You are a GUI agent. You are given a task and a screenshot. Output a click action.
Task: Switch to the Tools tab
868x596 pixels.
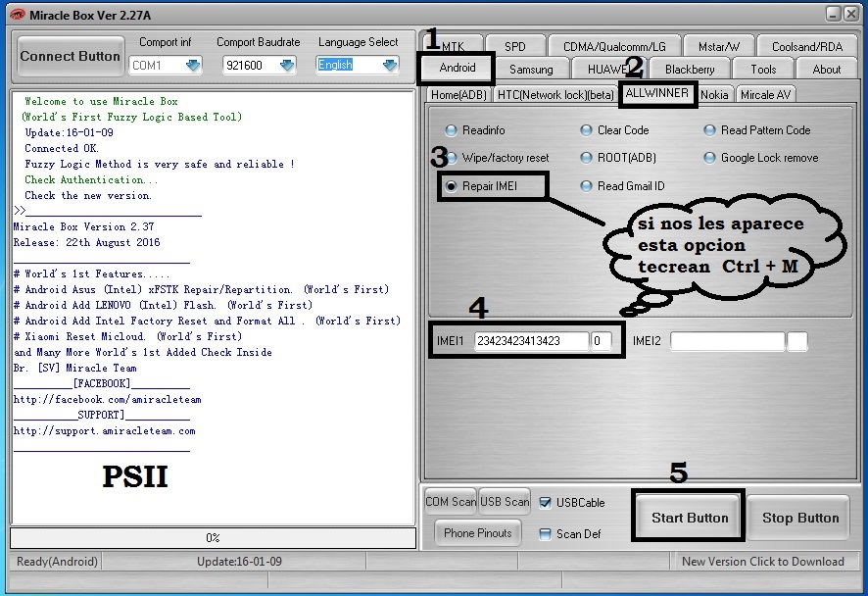763,70
